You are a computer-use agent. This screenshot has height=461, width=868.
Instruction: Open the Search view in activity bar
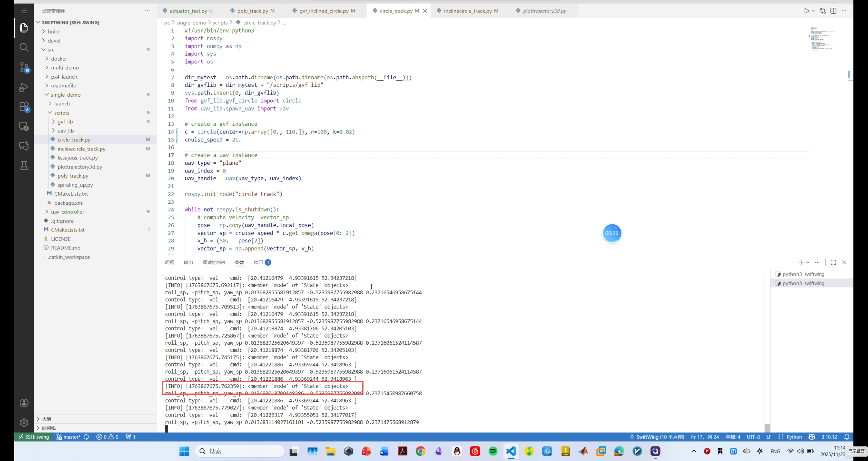[24, 47]
